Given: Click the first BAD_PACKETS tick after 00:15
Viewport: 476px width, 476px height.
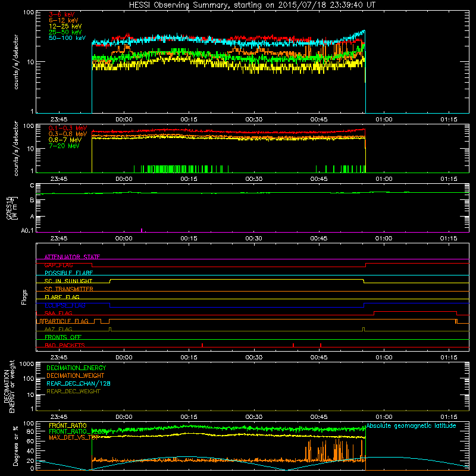Looking at the screenshot, I should [x=202, y=345].
